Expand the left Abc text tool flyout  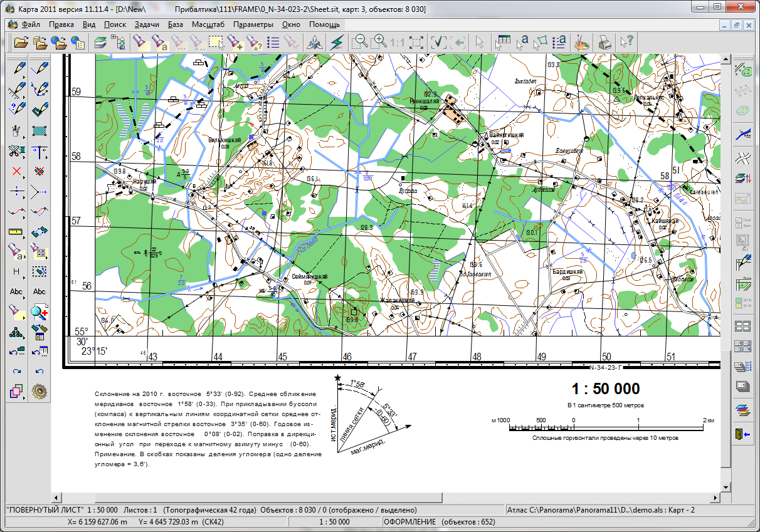(x=25, y=297)
